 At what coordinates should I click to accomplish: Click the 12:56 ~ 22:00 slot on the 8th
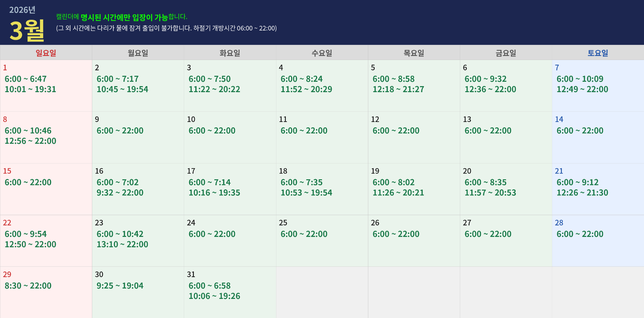[30, 141]
